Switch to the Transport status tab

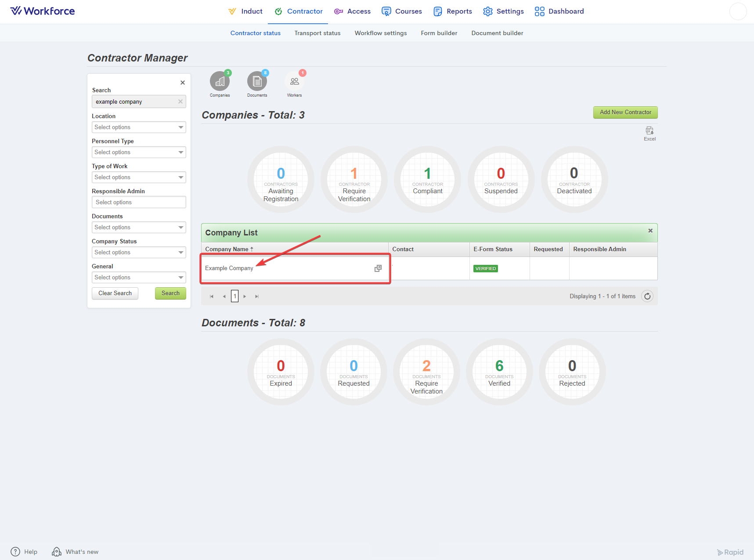click(x=317, y=33)
